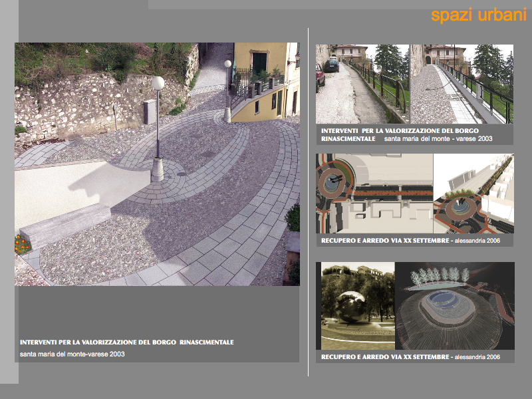The width and height of the screenshot is (532, 399).
Task: Open the sphere sculpture wireframe image
Action: point(415,306)
